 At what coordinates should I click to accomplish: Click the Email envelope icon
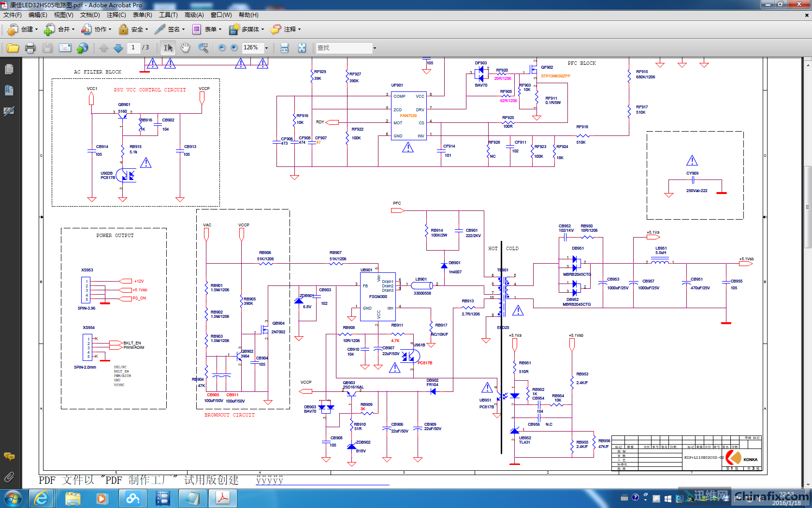pyautogui.click(x=65, y=48)
